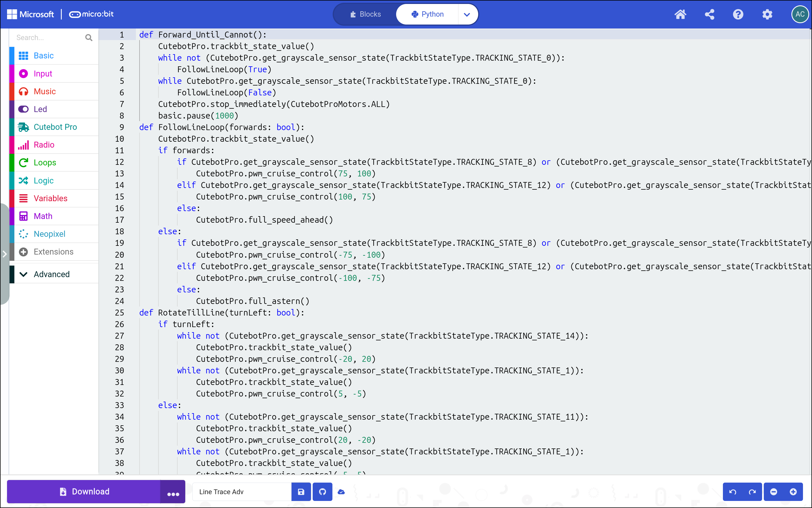
Task: Open the Loops toolbox category
Action: 54,163
